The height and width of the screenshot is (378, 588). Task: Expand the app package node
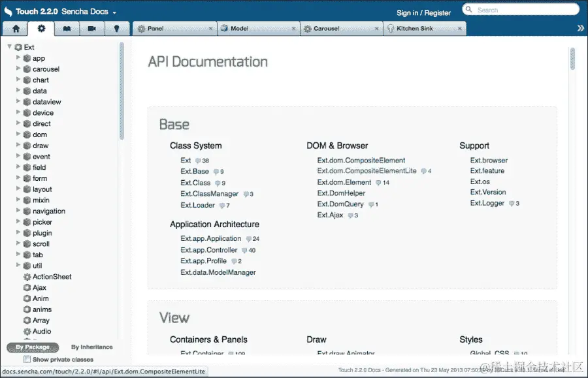(18, 57)
